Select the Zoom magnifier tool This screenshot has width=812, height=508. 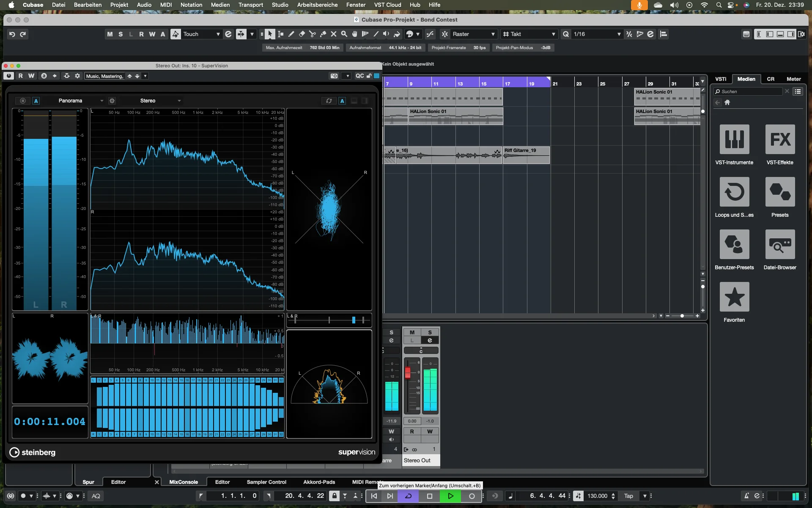[344, 34]
